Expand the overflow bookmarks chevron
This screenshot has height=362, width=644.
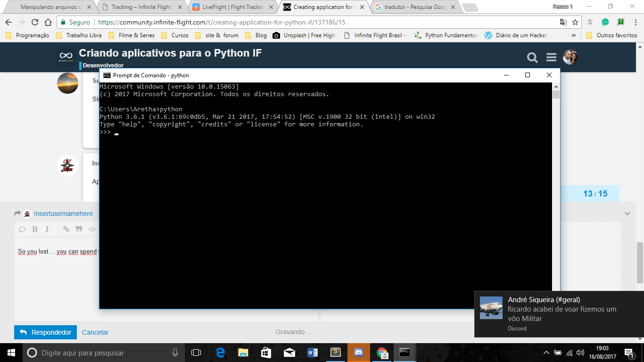(574, 35)
